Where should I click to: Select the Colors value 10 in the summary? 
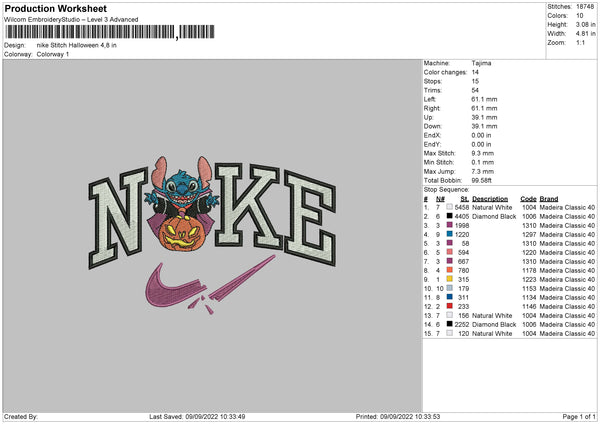580,16
